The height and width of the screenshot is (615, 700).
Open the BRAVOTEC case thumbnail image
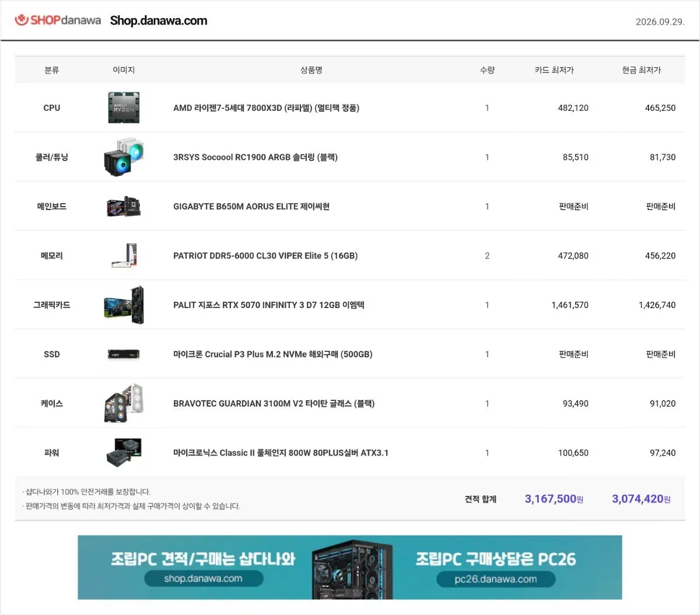[124, 403]
